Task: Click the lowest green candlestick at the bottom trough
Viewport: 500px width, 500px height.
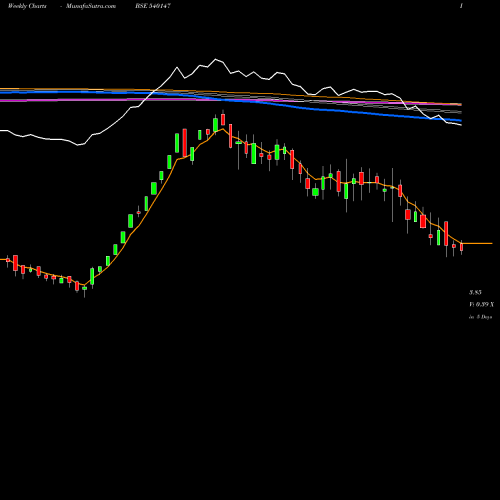Action: click(x=84, y=288)
